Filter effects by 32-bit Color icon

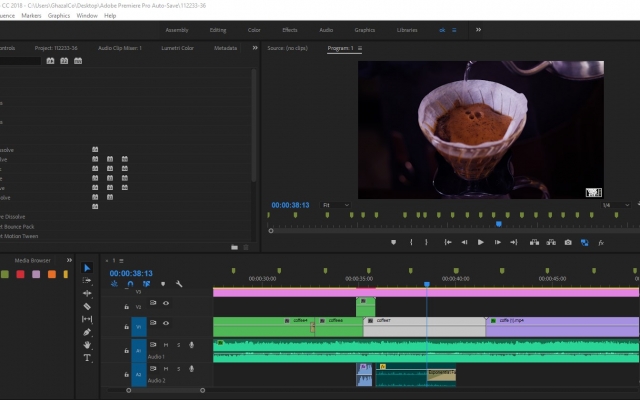[x=64, y=61]
